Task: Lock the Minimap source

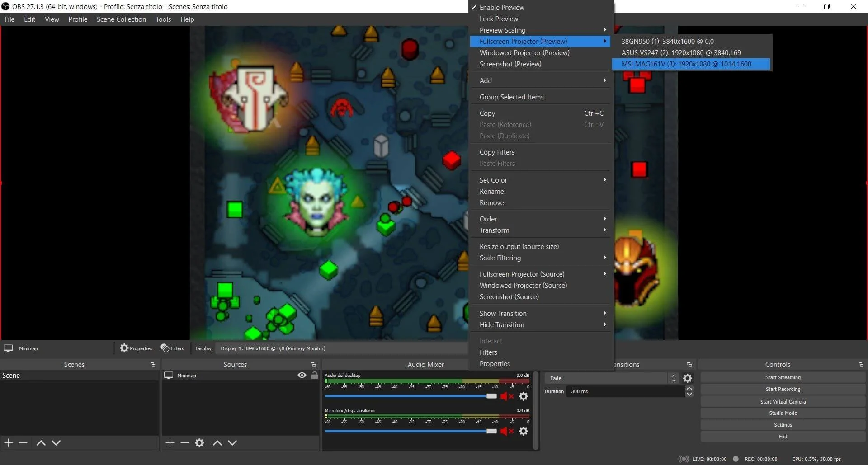Action: pos(315,375)
